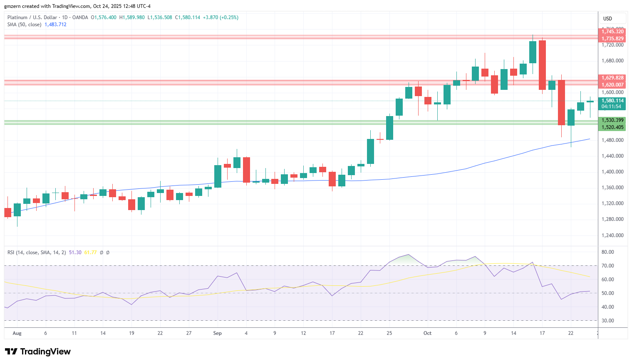Image resolution: width=632 pixels, height=364 pixels.
Task: Click the current price 1,580.114 label
Action: pos(612,101)
